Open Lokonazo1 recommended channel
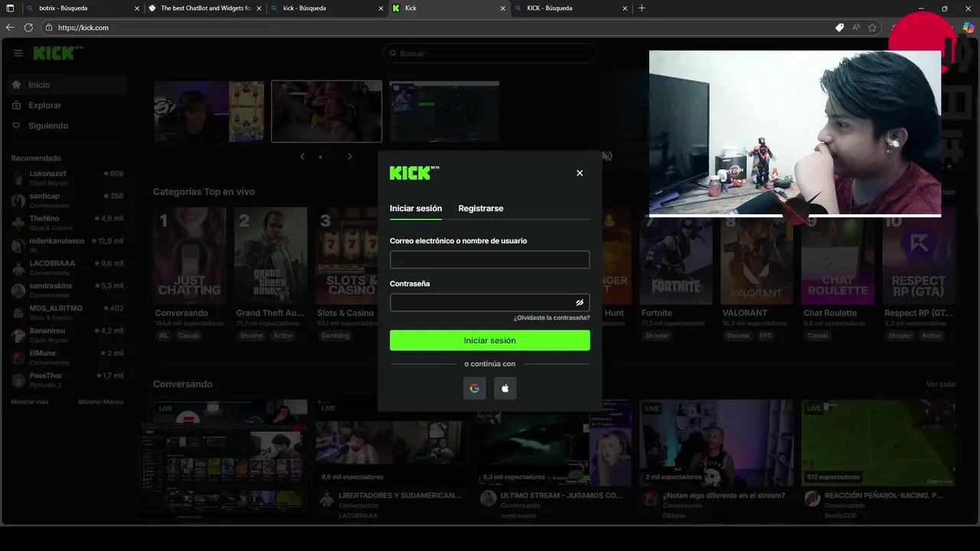Screen dimensions: 980x551 pos(67,178)
